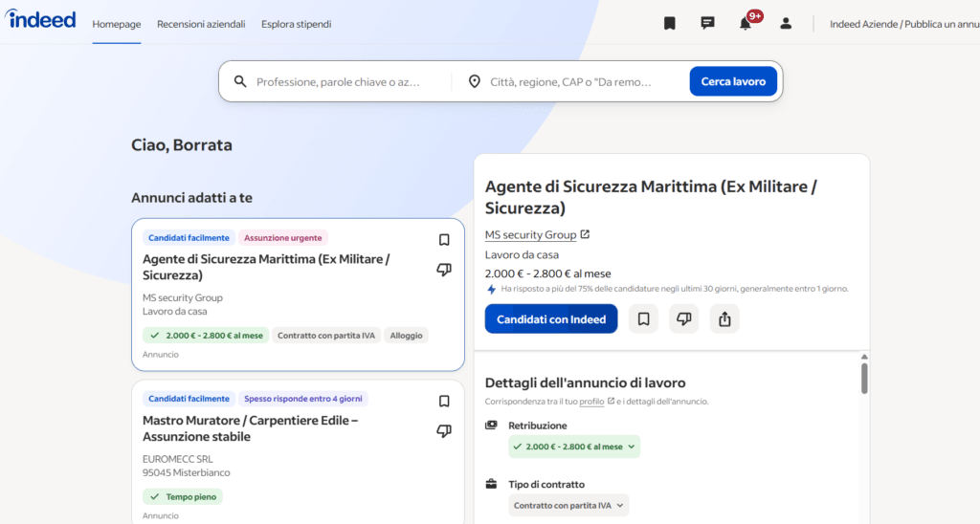Open notifications bell with 9+ badge
This screenshot has height=524, width=980.
tap(746, 23)
